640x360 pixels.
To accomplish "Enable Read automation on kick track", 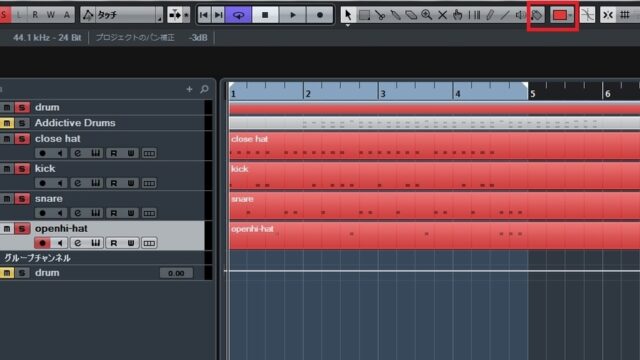I will pyautogui.click(x=113, y=183).
